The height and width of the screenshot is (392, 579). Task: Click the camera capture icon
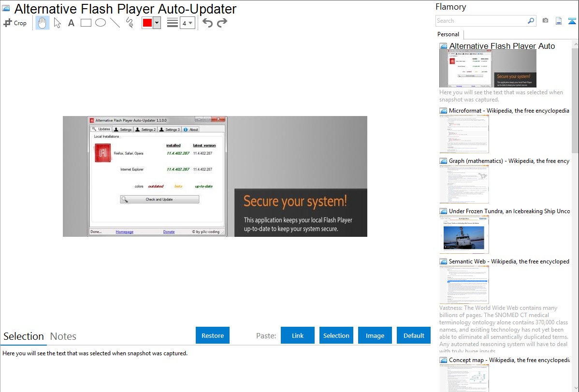pos(545,21)
